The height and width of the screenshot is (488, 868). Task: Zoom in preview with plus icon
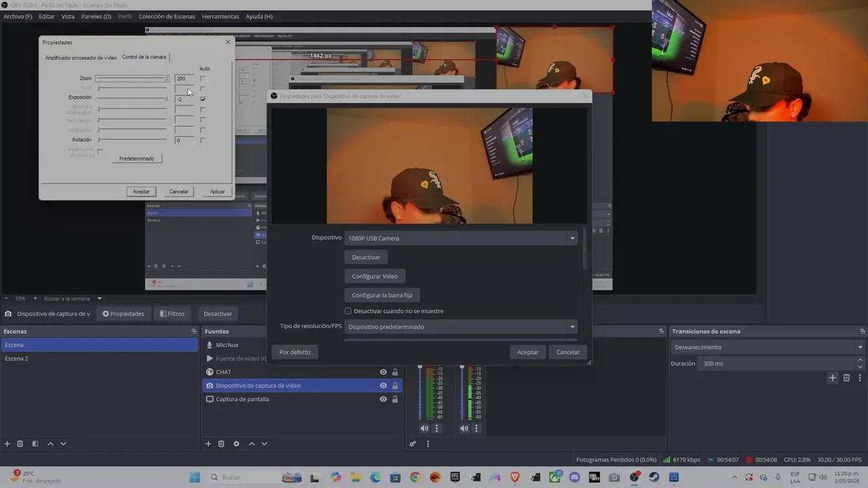pos(35,298)
